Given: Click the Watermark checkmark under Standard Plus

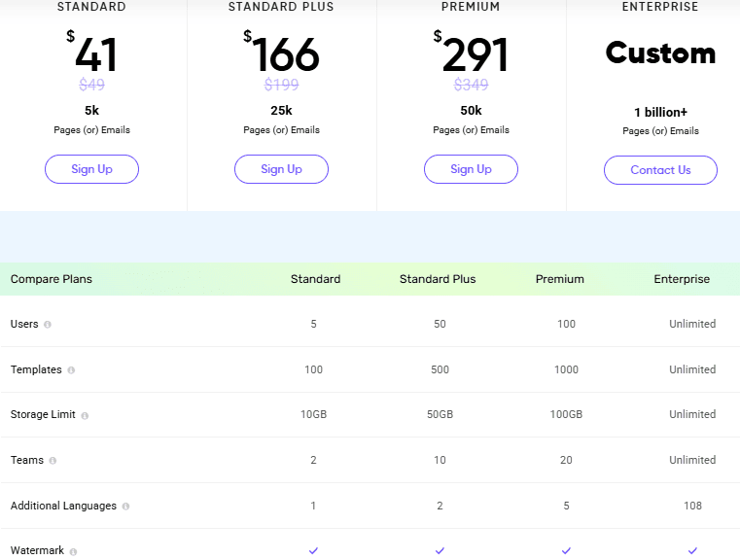Looking at the screenshot, I should 440,550.
